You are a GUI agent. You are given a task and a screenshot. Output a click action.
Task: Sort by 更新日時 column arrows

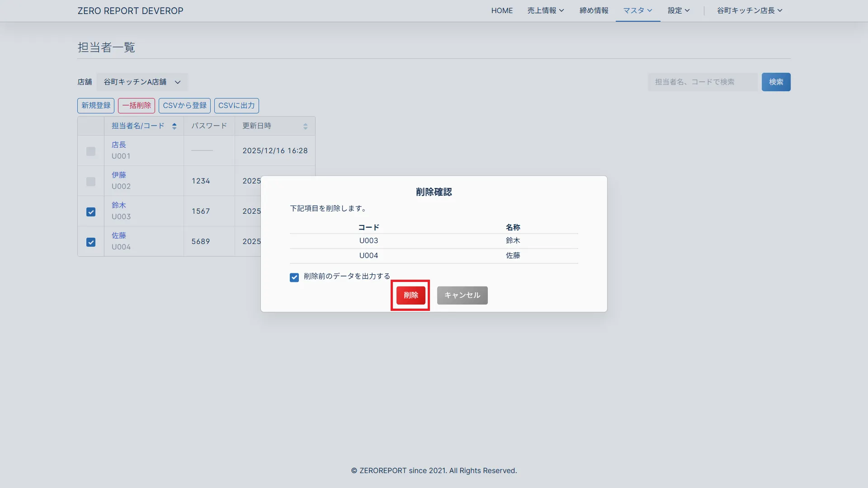(305, 127)
